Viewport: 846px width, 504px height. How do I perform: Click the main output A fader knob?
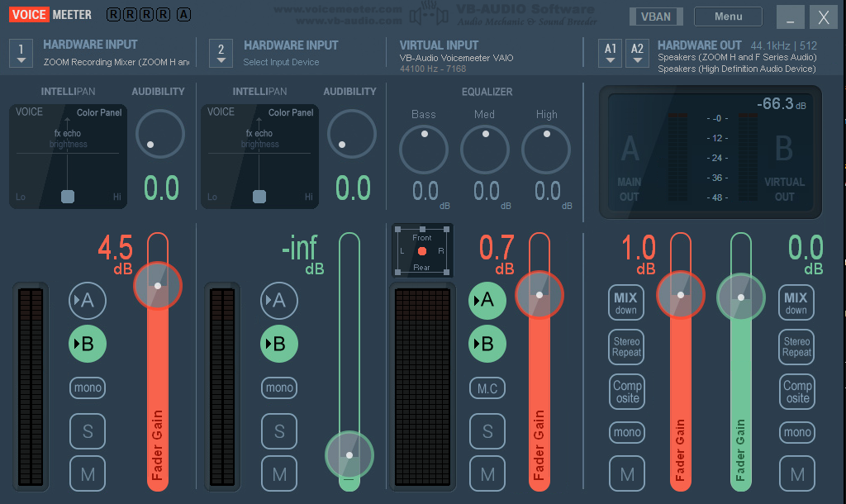[x=681, y=295]
